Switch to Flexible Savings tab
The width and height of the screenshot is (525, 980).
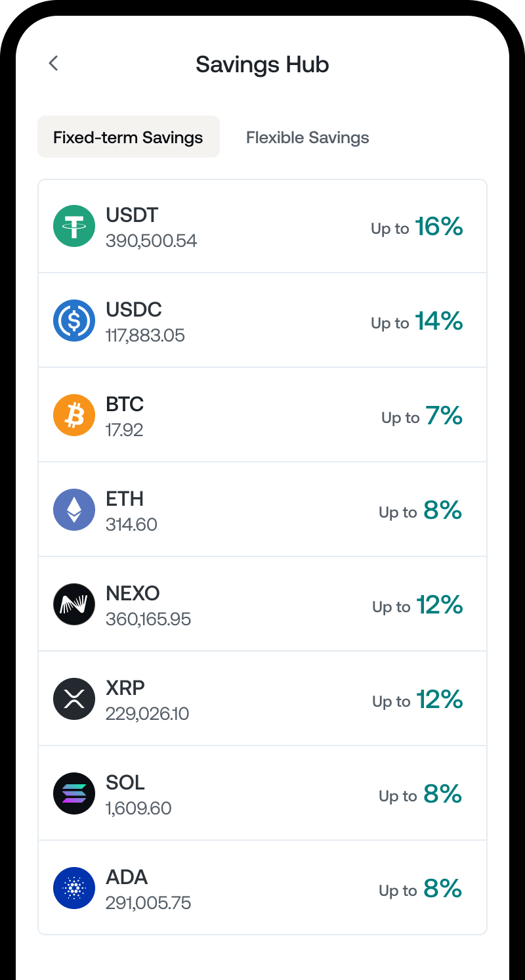point(307,137)
